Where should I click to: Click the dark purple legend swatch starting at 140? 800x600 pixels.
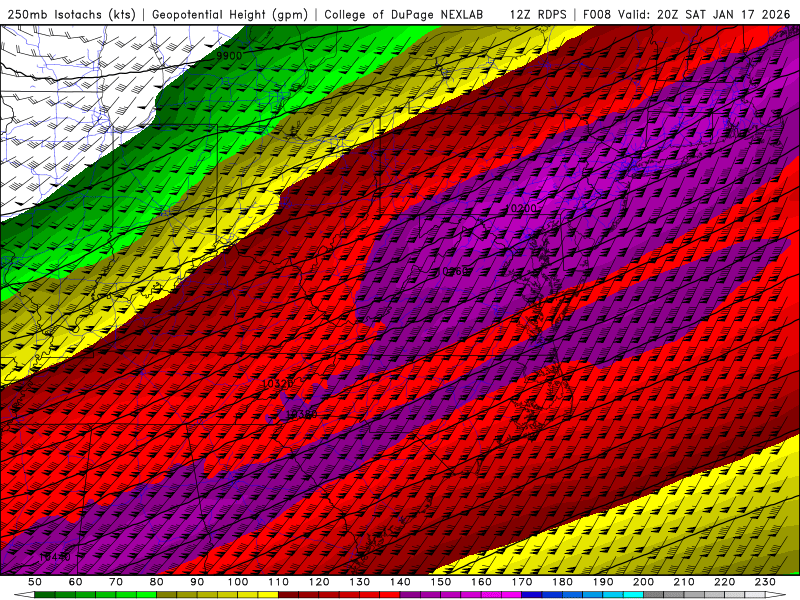pos(410,595)
